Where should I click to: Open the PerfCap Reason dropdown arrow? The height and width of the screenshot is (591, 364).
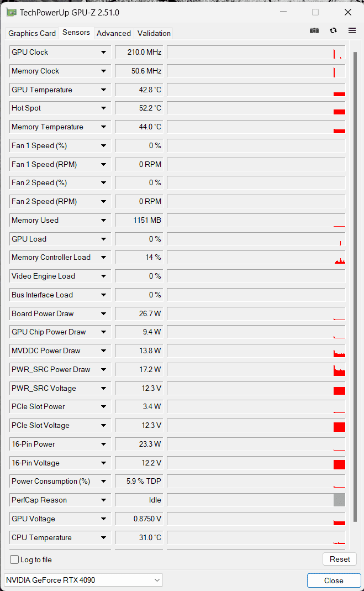(x=103, y=500)
